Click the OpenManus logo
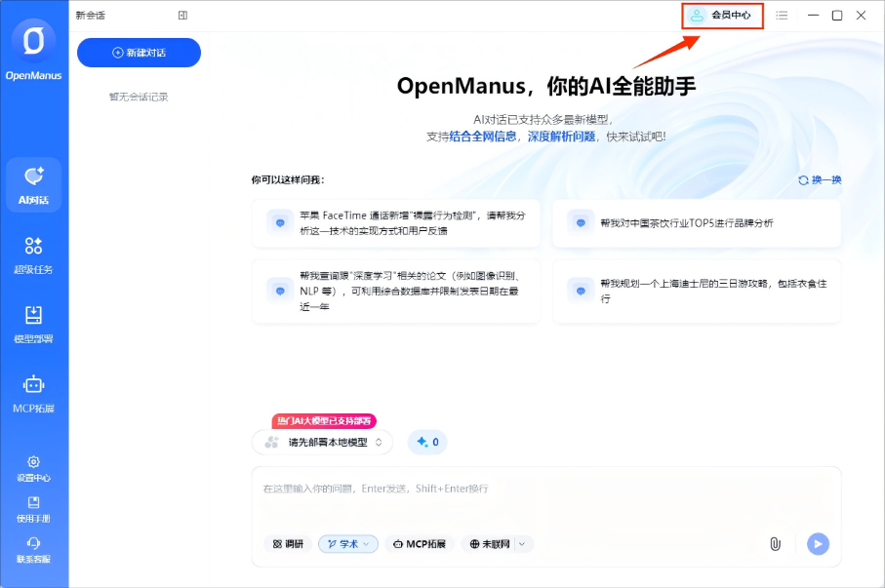This screenshot has width=885, height=588. (33, 39)
